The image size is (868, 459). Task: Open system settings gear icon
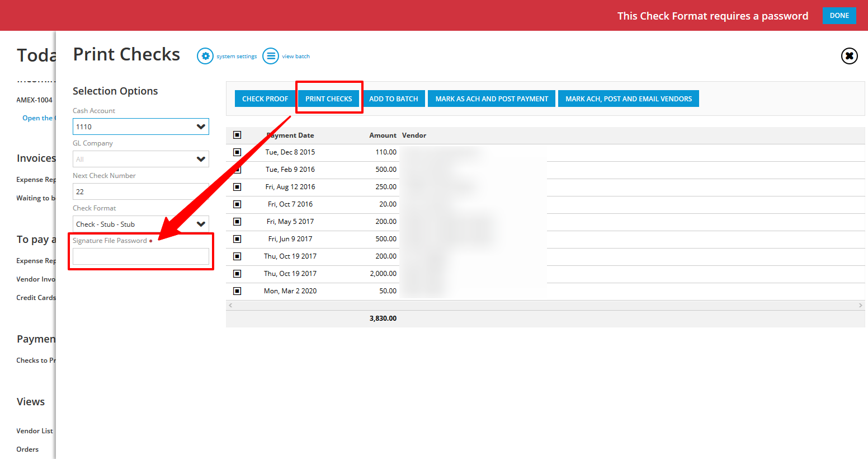point(205,56)
